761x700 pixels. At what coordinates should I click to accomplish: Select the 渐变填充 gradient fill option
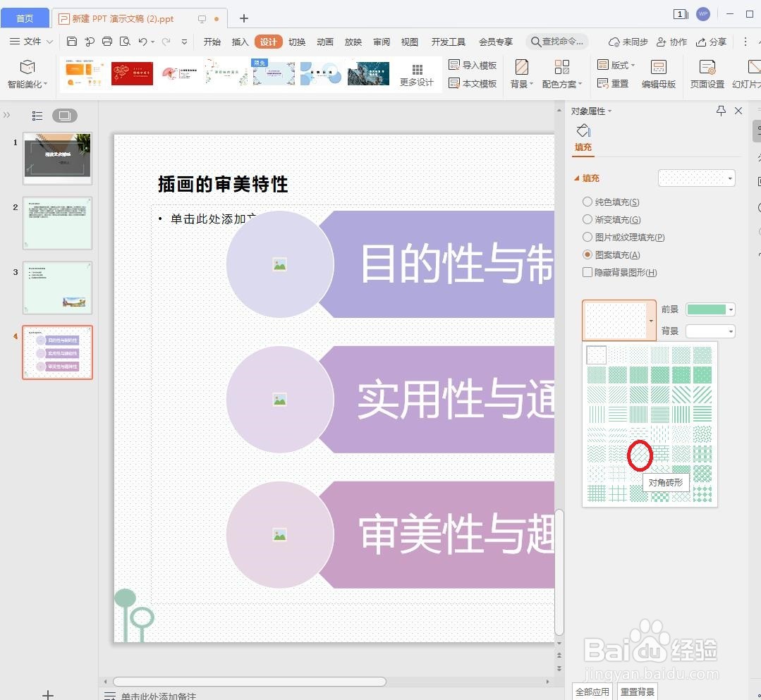[587, 219]
